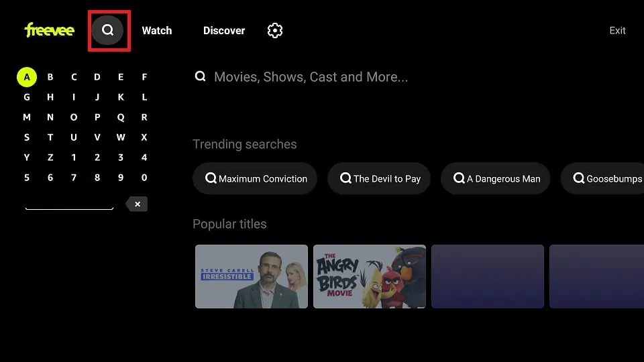Viewport: 644px width, 362px height.
Task: Open settings gear icon
Action: click(x=275, y=30)
